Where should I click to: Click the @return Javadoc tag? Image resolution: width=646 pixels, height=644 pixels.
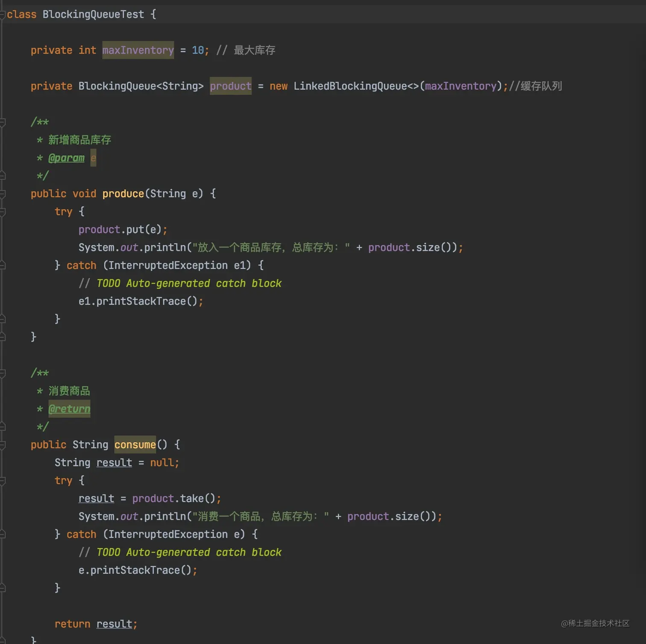click(69, 409)
